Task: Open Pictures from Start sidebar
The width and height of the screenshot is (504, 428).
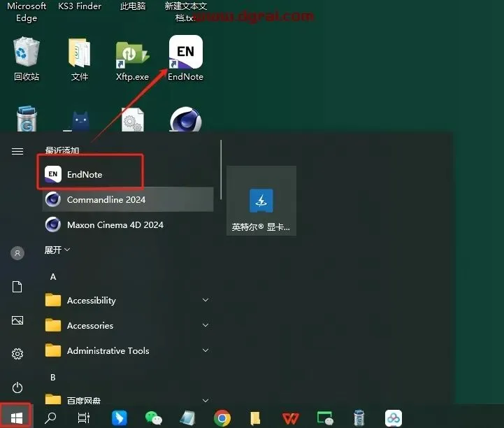Action: pos(17,320)
